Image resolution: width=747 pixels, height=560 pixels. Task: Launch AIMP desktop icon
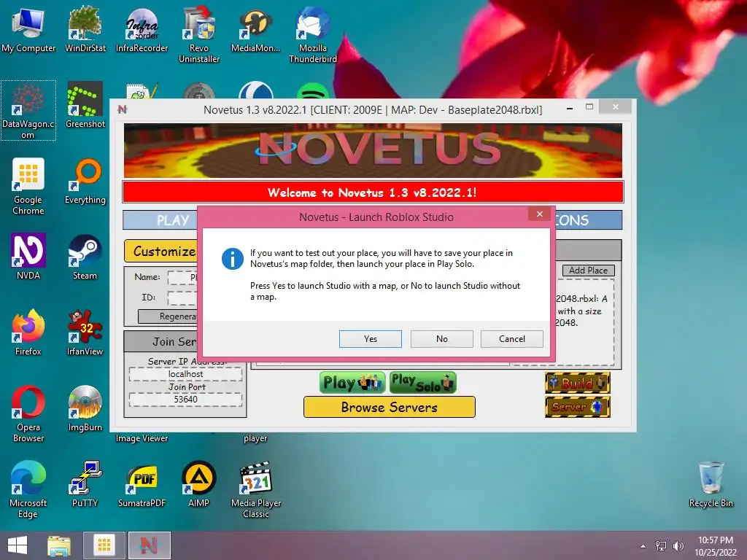click(x=199, y=485)
